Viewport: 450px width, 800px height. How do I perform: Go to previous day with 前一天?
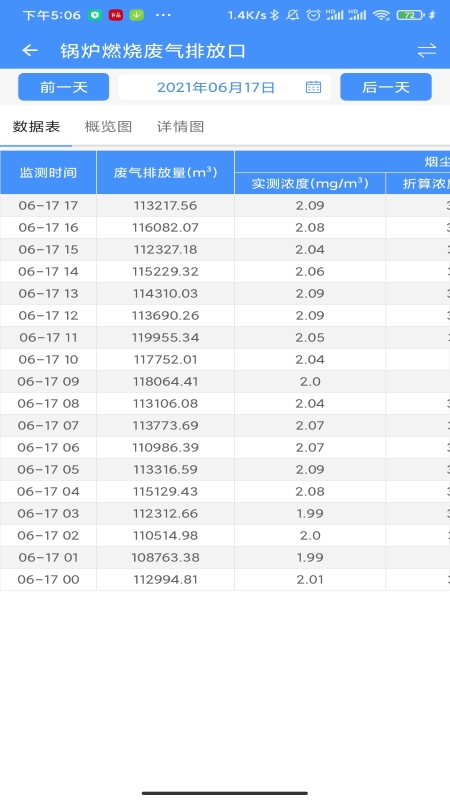[x=64, y=87]
